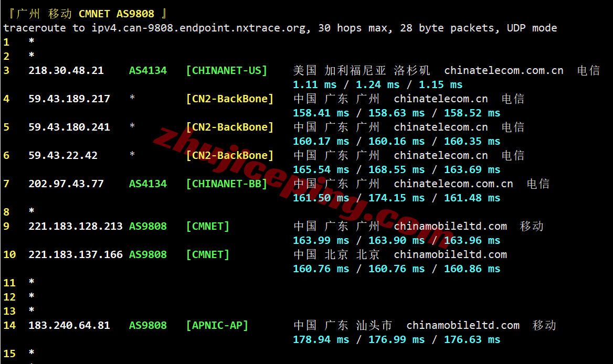Image resolution: width=613 pixels, height=364 pixels.
Task: Click IP address 202.97.43.77
Action: point(66,184)
